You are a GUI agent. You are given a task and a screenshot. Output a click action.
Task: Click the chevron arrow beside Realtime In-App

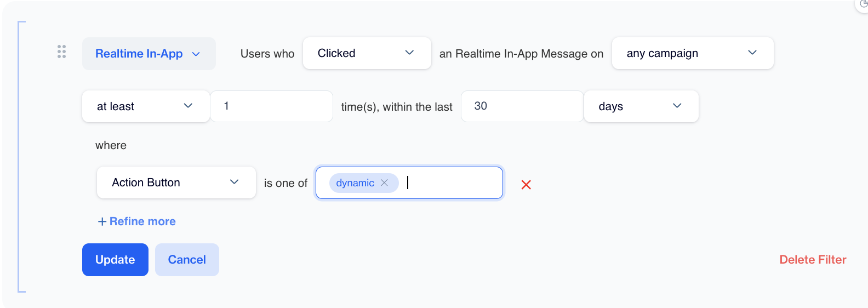click(196, 54)
